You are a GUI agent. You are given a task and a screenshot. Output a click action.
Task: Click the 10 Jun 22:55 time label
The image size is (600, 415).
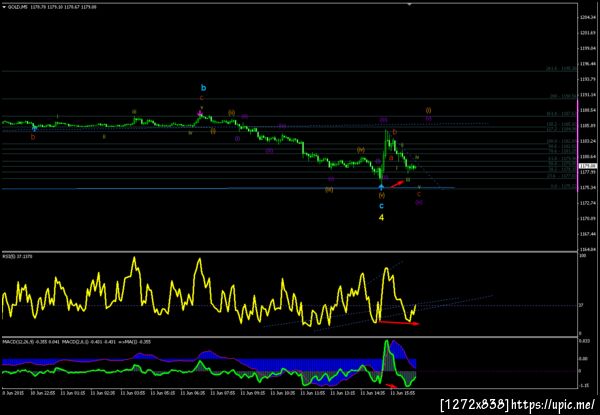pos(45,392)
